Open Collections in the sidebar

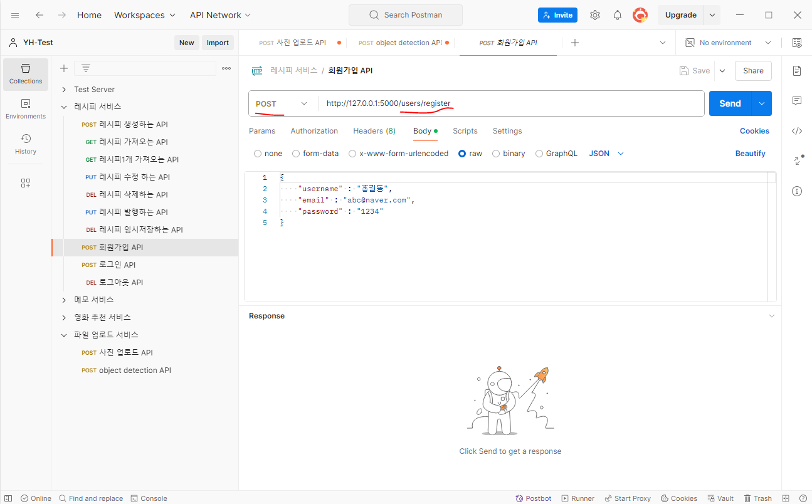click(x=26, y=74)
